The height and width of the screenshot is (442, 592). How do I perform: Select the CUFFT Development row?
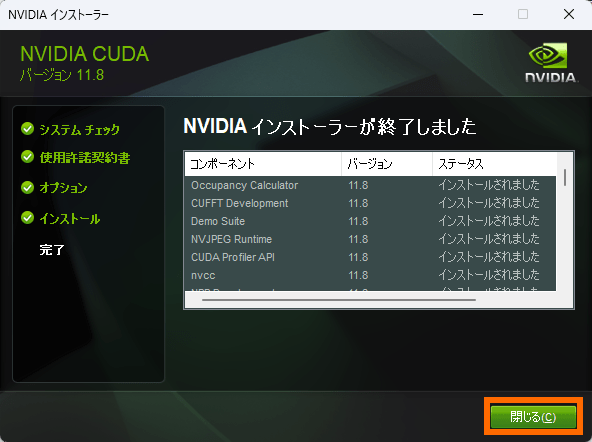pyautogui.click(x=370, y=203)
